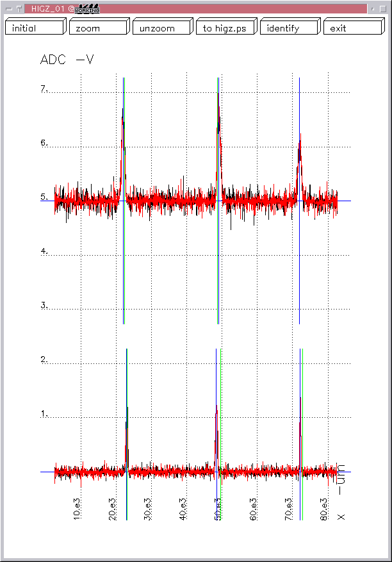This screenshot has width=392, height=562.
Task: Click the "ADC -V" plot title
Action: [x=67, y=60]
